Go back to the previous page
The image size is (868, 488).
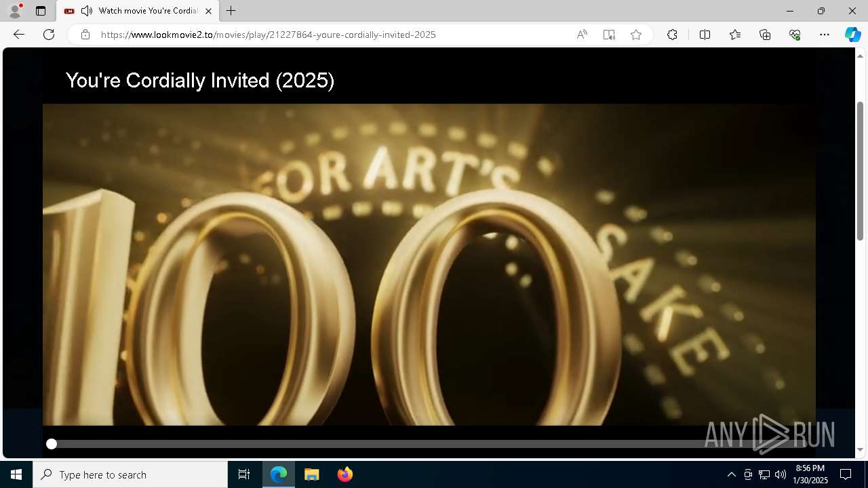[x=19, y=35]
